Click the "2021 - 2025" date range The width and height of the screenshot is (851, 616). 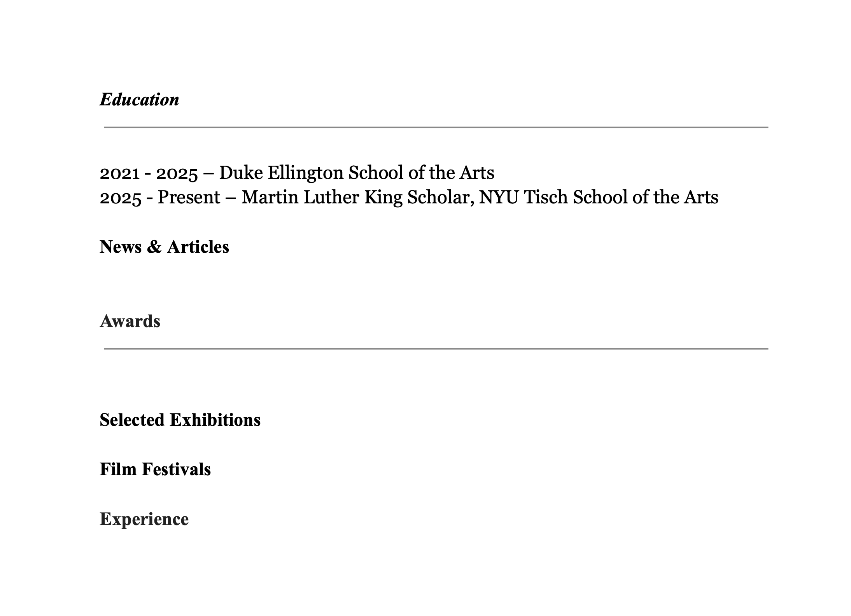tap(149, 173)
